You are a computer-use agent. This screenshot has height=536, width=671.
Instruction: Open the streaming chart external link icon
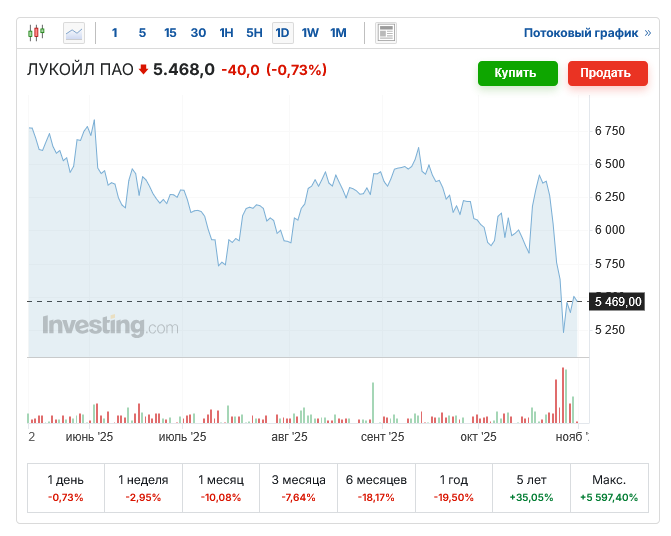(649, 33)
